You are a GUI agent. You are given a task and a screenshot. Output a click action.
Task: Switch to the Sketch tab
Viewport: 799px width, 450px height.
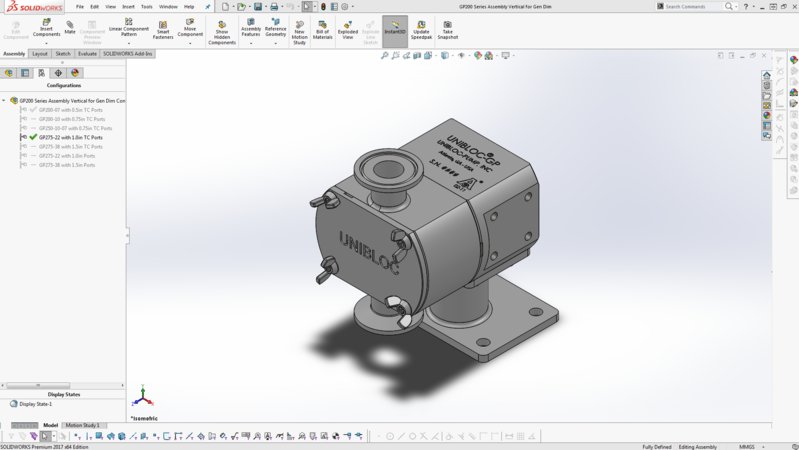click(63, 54)
